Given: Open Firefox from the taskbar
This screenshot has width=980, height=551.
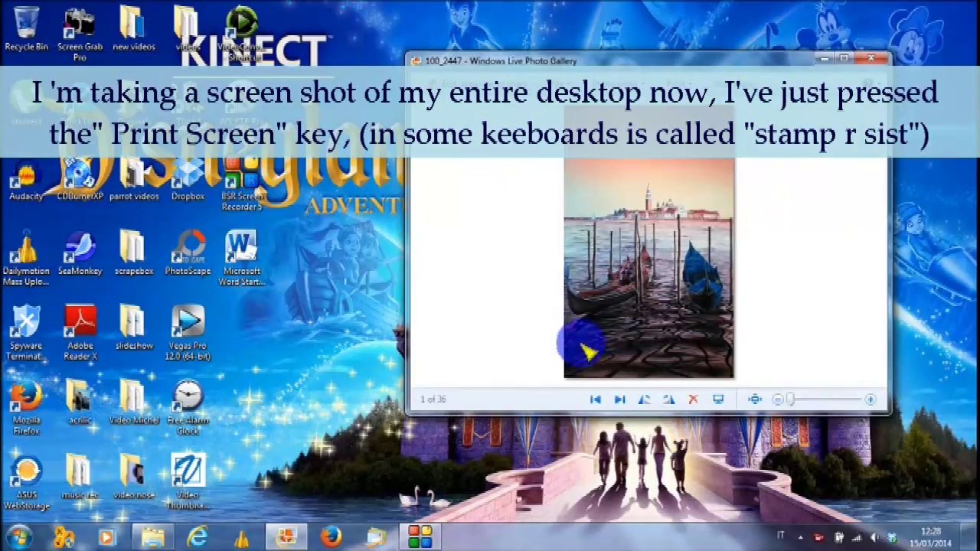Looking at the screenshot, I should click(331, 537).
